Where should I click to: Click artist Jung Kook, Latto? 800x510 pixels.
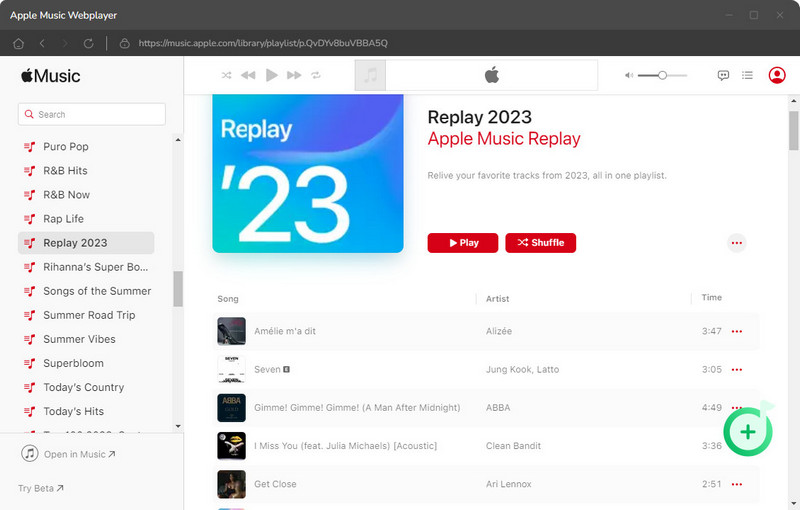[522, 370]
